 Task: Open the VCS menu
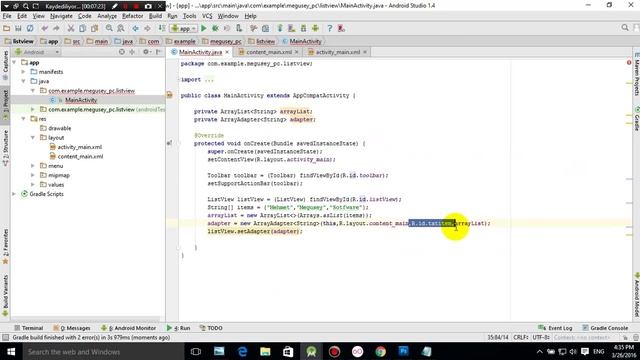tap(207, 16)
